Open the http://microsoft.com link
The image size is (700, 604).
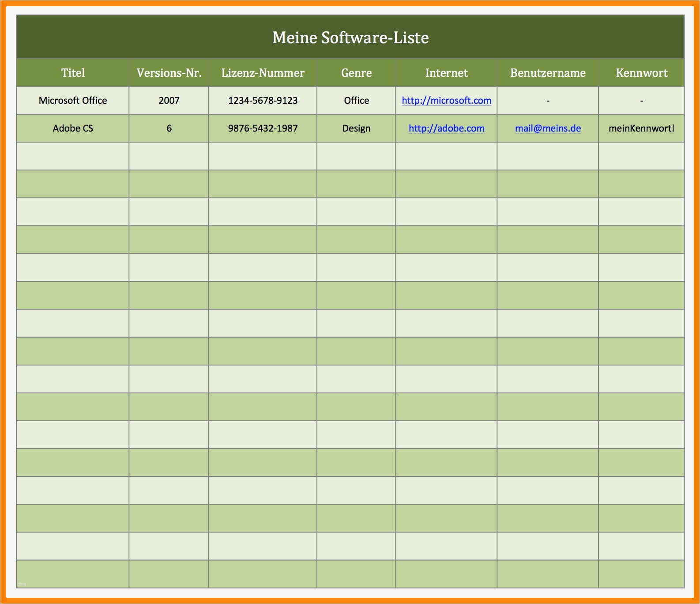[x=446, y=100]
